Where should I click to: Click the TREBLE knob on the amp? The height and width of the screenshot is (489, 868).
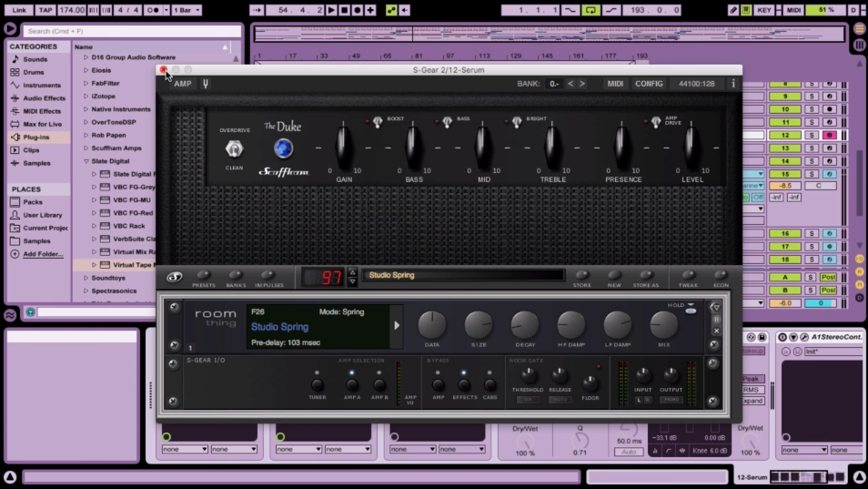click(x=552, y=146)
